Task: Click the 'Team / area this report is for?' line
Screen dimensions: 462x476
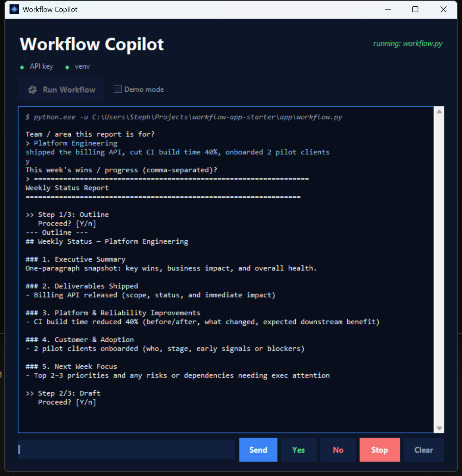Action: point(90,134)
